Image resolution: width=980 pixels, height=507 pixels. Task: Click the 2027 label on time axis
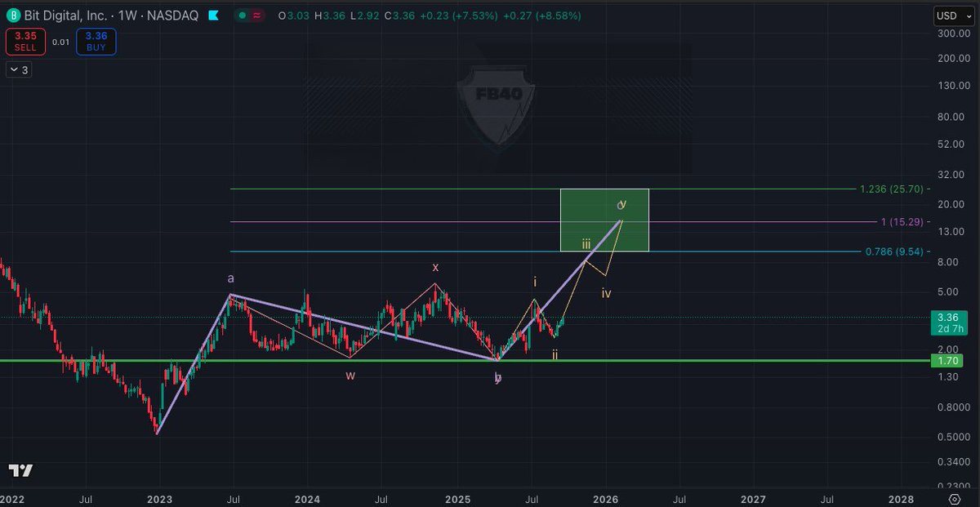(753, 498)
